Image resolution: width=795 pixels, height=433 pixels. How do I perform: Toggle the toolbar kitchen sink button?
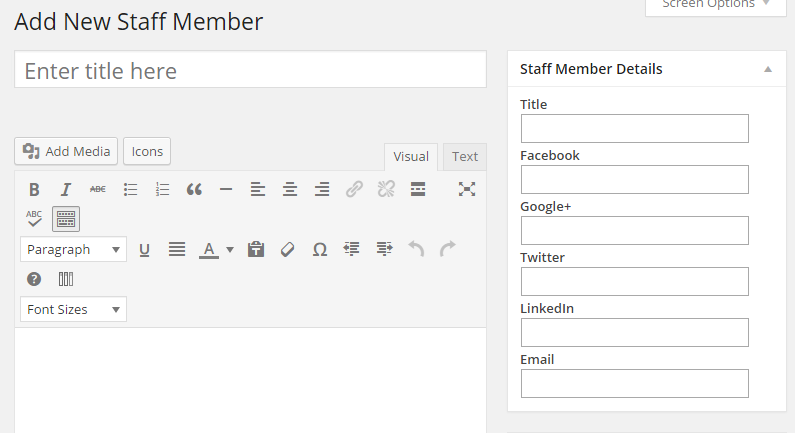pos(66,219)
